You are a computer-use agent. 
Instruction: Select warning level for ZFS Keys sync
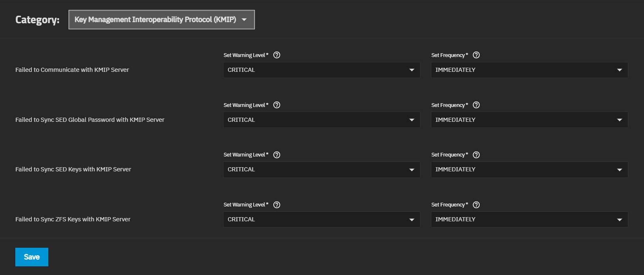pos(322,219)
